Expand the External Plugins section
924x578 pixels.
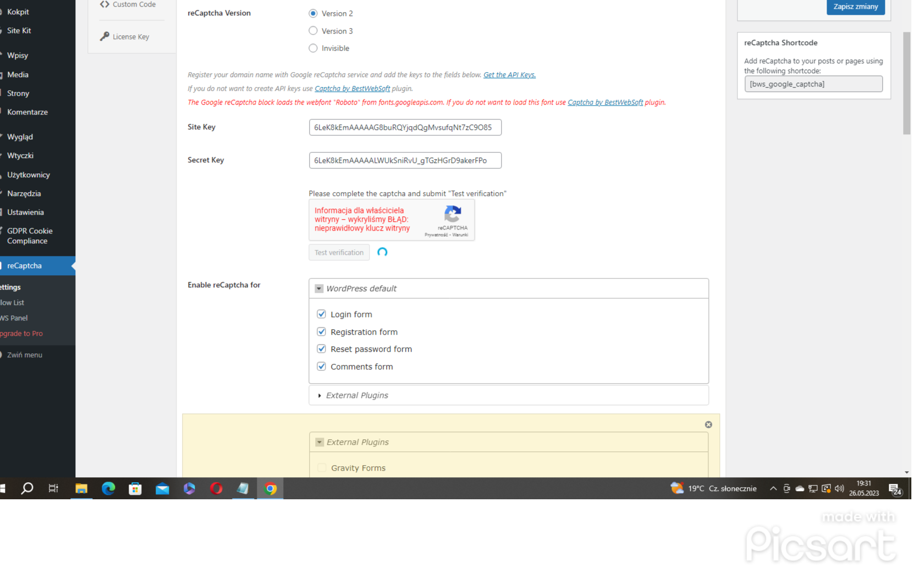pos(320,395)
